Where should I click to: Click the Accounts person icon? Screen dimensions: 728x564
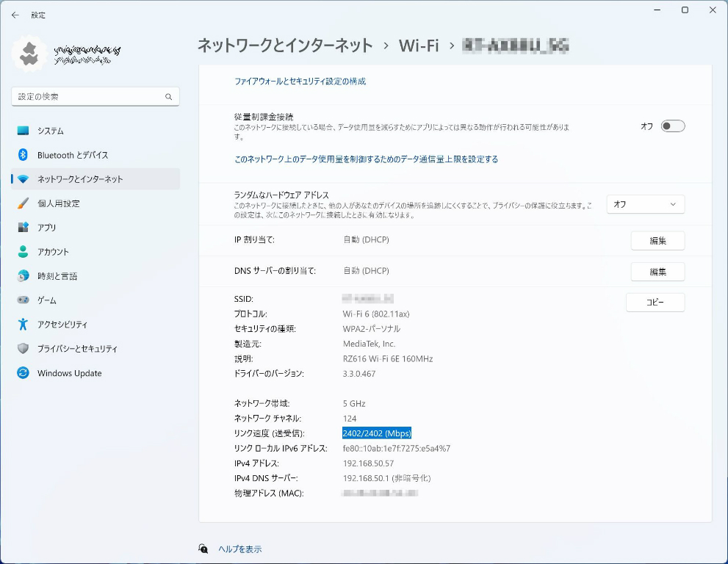pos(23,252)
